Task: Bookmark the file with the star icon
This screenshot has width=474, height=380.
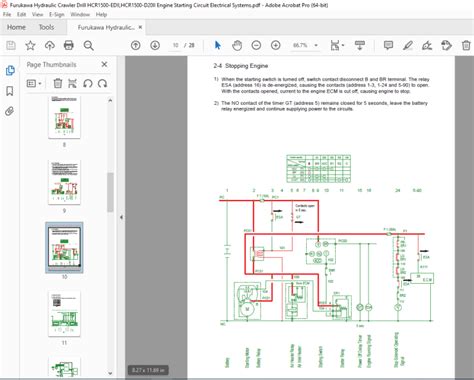Action: click(30, 45)
